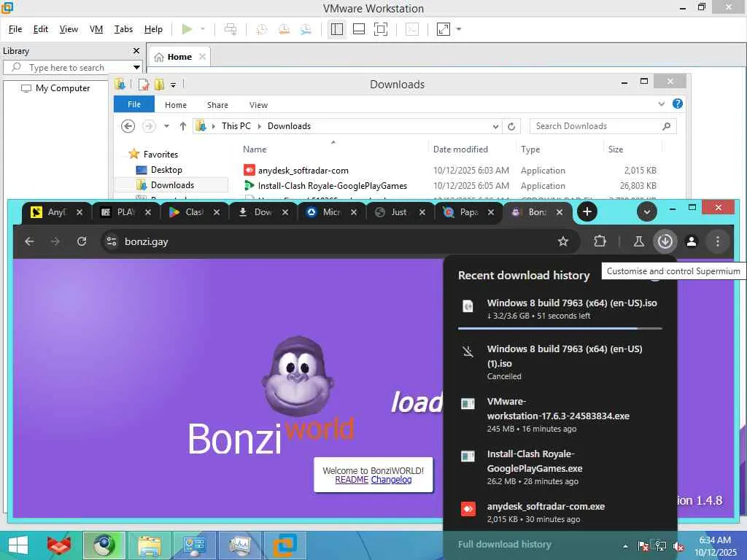747x560 pixels.
Task: Open File Explorer from the taskbar
Action: coord(150,545)
